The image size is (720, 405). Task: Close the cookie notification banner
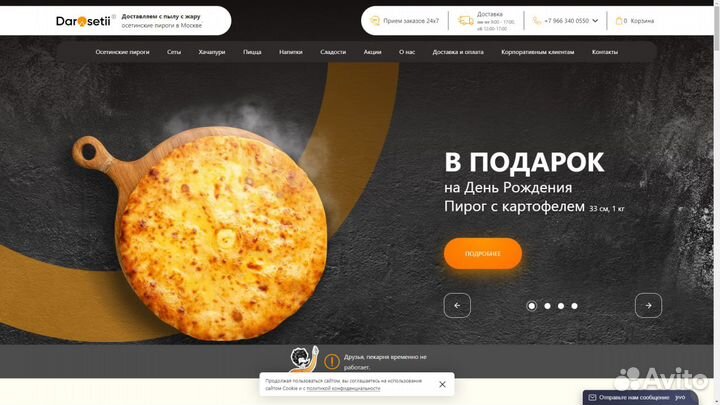point(442,384)
